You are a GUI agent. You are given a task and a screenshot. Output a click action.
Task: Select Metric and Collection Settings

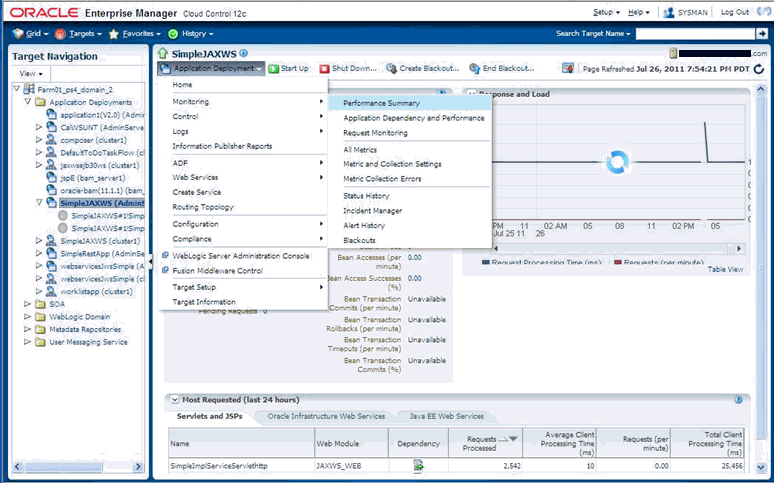click(392, 164)
